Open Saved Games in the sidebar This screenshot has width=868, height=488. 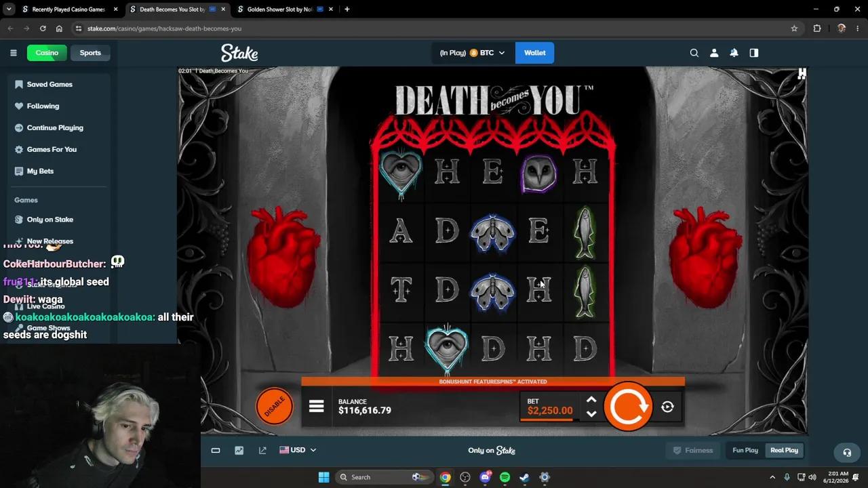pyautogui.click(x=49, y=84)
